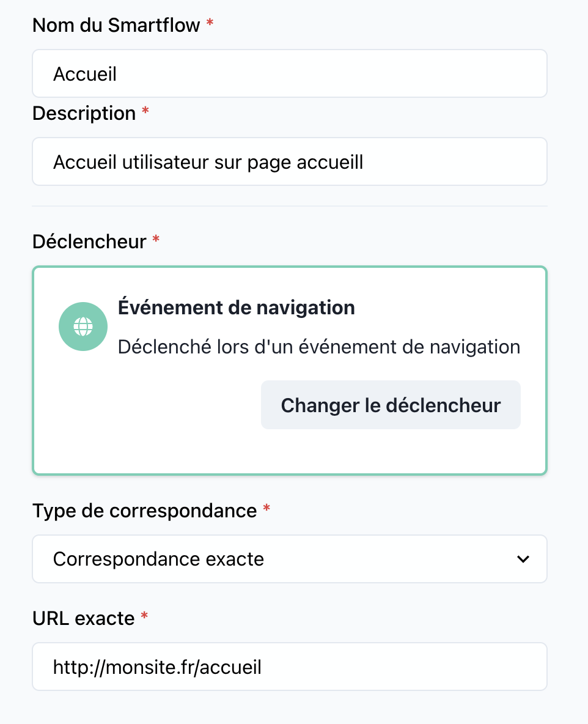
Task: Click the "Déclenché lors d'un événement de navigation" text
Action: [x=318, y=347]
